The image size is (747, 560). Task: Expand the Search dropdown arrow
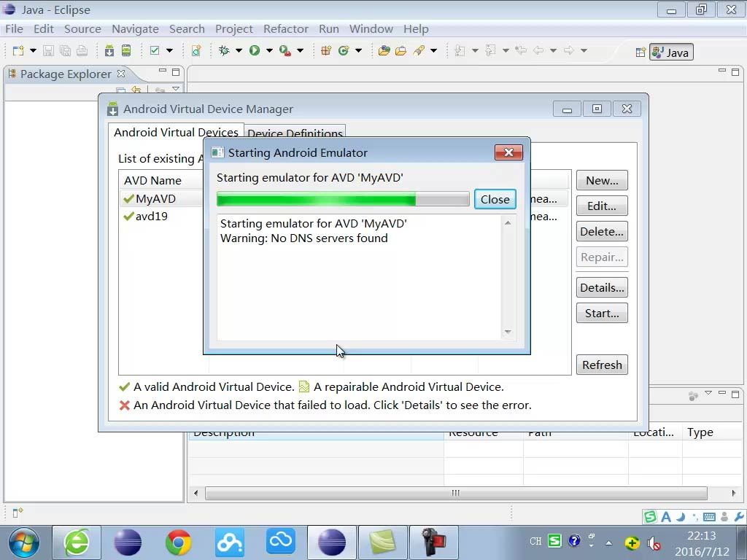[433, 50]
